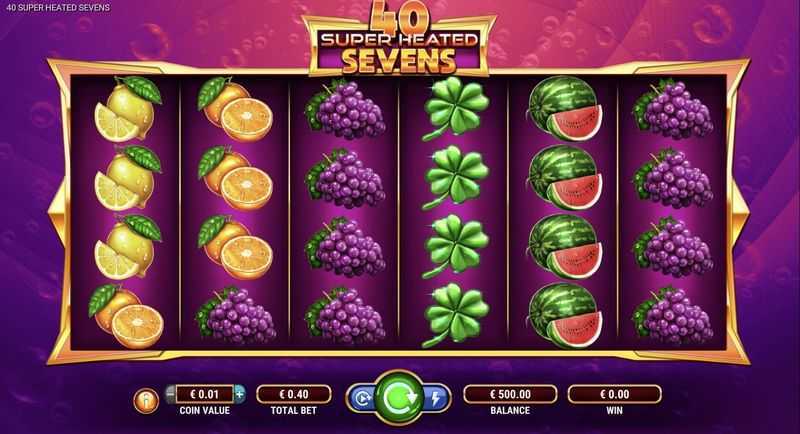Click the bottom watermelon on fifth reel
800x434 pixels.
pos(564,316)
